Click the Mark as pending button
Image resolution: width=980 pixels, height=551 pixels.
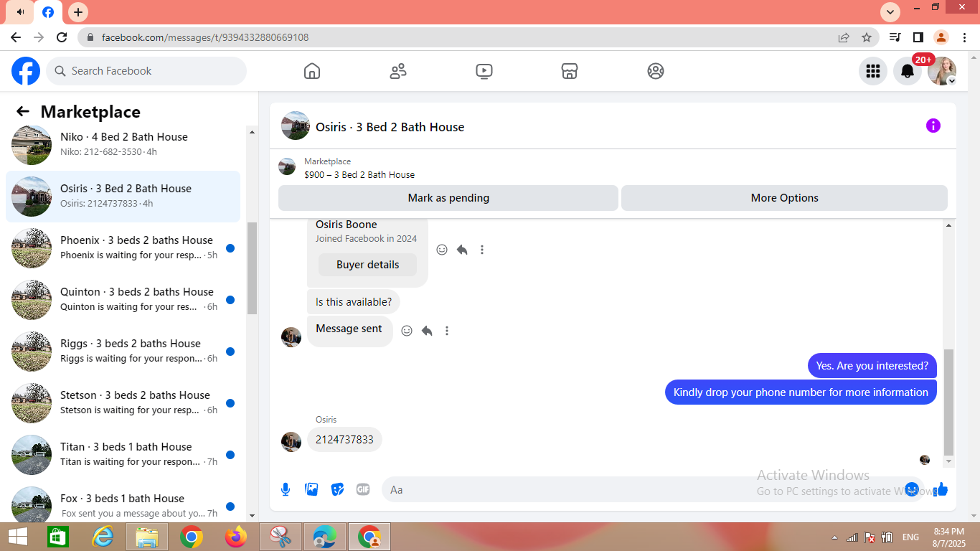[x=448, y=198]
